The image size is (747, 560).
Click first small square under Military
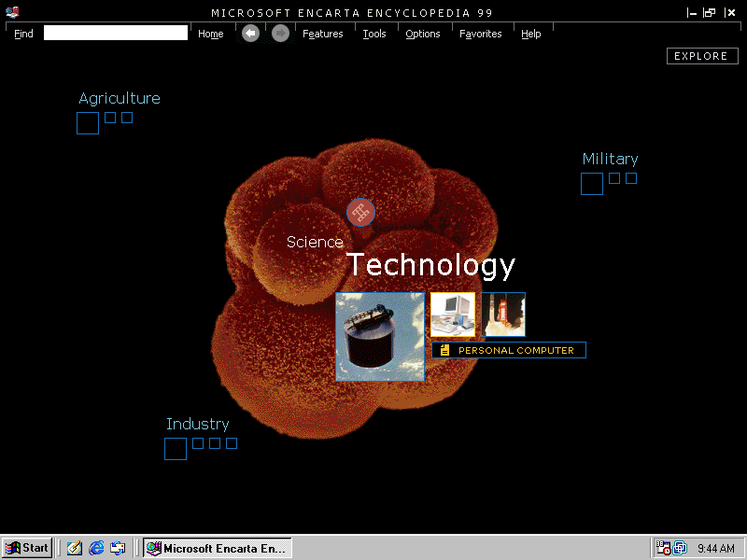(x=614, y=178)
